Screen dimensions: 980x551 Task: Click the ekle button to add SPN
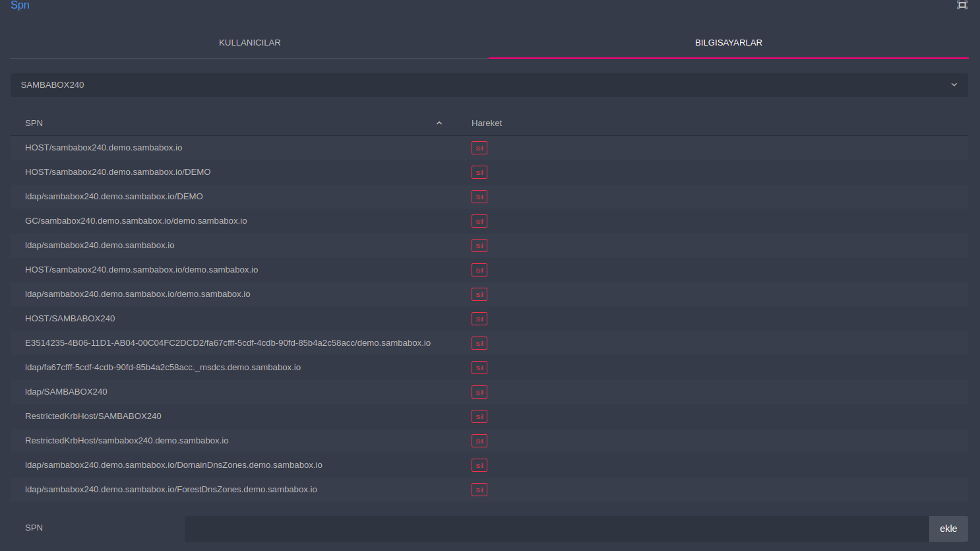coord(948,529)
